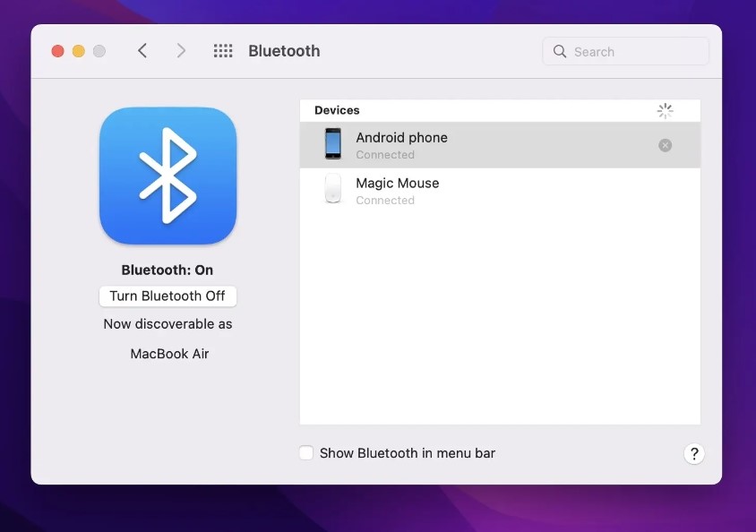Viewport: 756px width, 532px height.
Task: Click the scanning activity indicator above Devices
Action: pyautogui.click(x=665, y=110)
